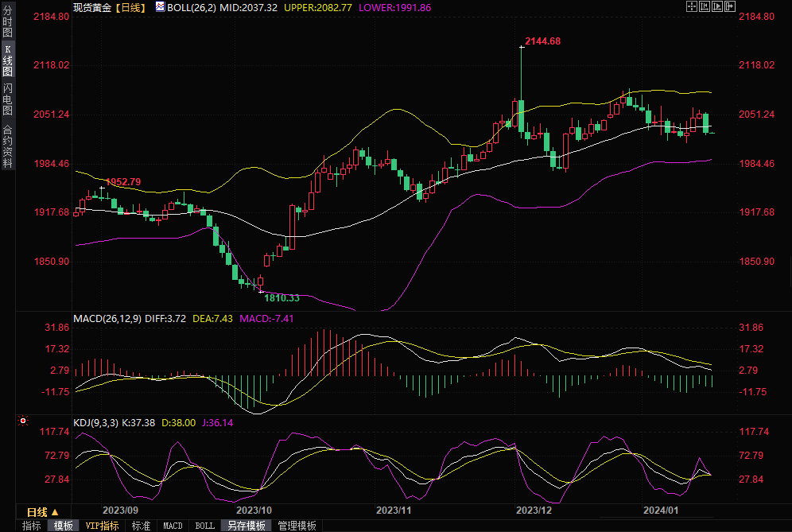Open the VIP指标 tab

tap(103, 526)
